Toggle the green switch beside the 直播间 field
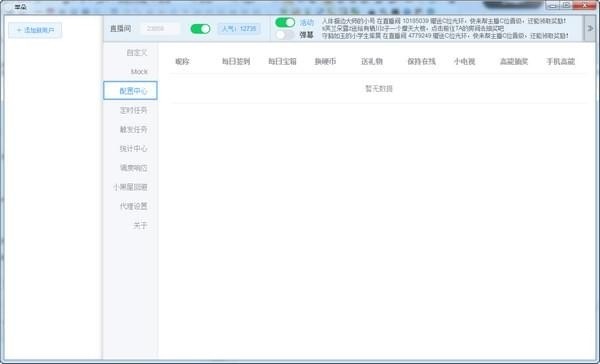Image resolution: width=600 pixels, height=364 pixels. [200, 29]
